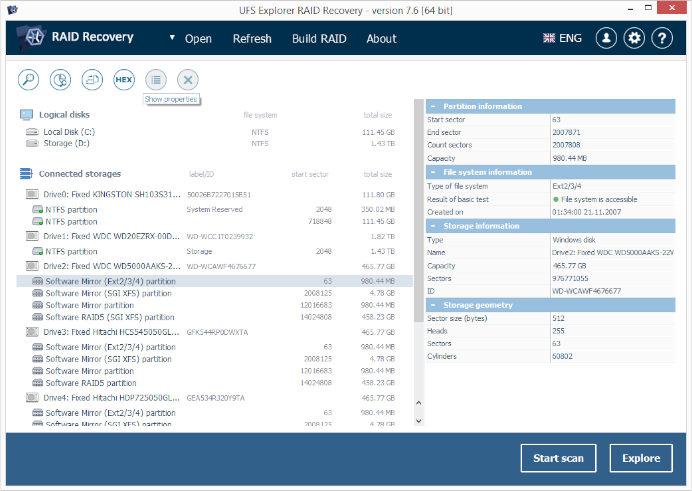Click Drive3 Software RAID5 partition icon
The image size is (692, 491).
click(38, 383)
